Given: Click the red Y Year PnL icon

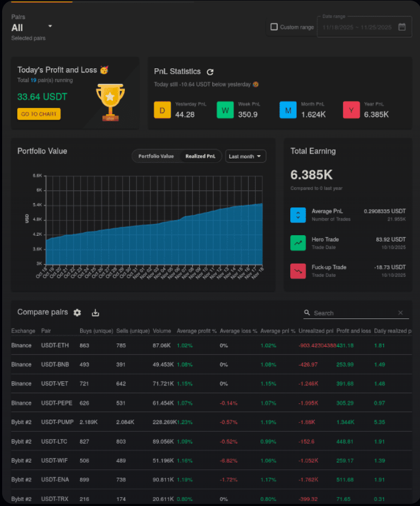Looking at the screenshot, I should pos(351,110).
